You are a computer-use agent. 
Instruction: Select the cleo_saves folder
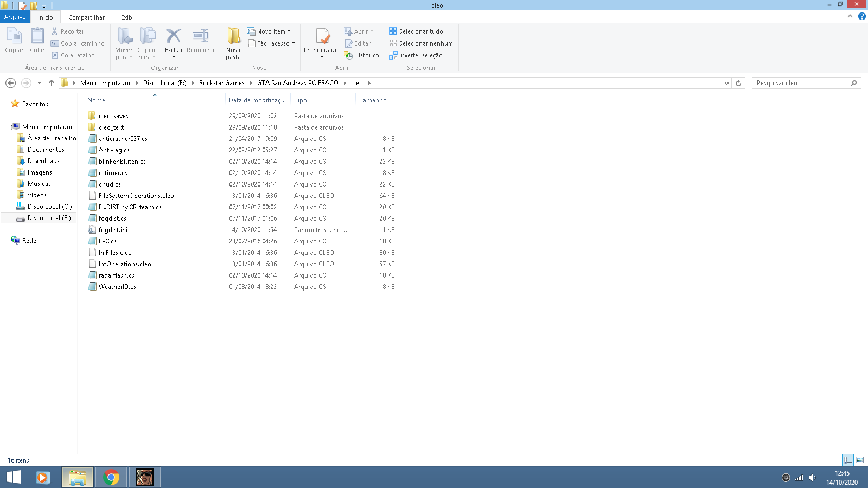113,116
